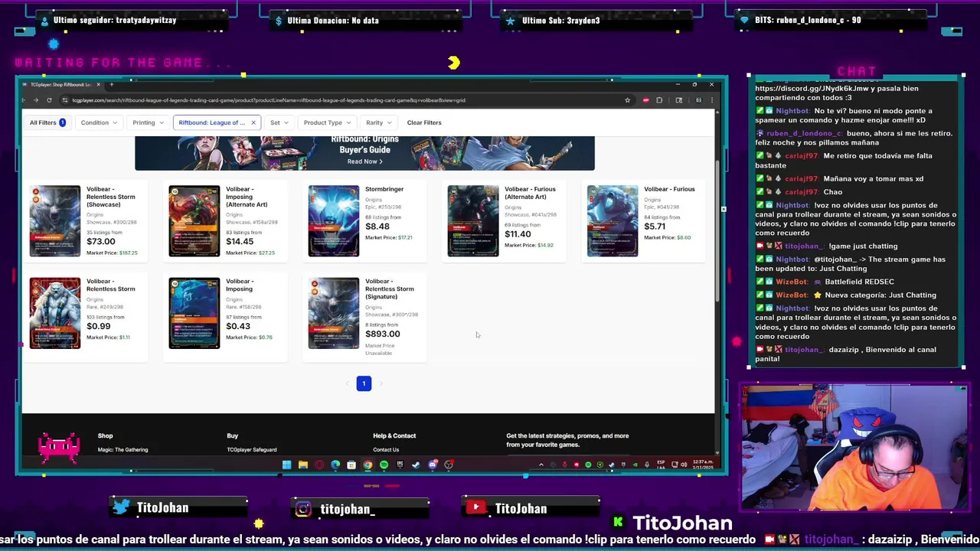Screen dimensions: 980x551
Task: Open Opera browser icon in taskbar
Action: coord(319,465)
